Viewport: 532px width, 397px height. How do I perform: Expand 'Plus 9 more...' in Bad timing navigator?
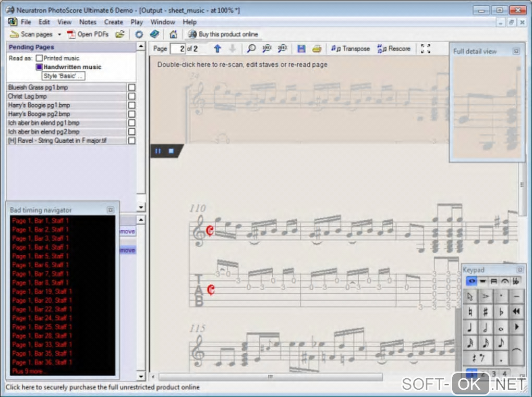(29, 371)
